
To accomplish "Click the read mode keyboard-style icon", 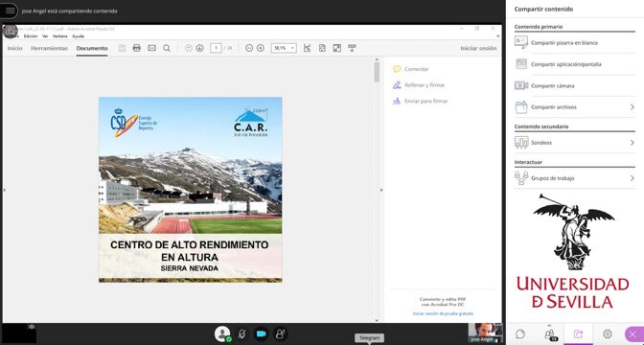I will tap(352, 48).
